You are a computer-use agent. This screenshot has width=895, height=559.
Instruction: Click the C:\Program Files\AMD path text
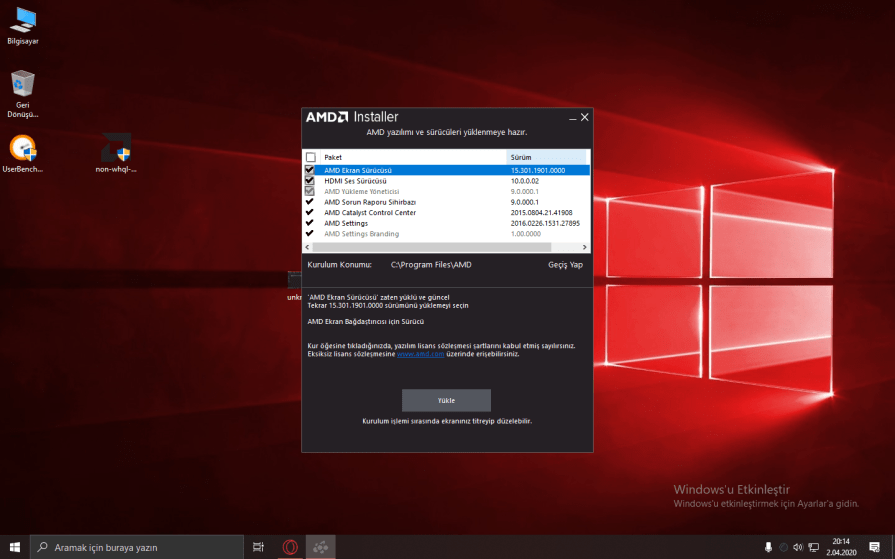tap(431, 264)
